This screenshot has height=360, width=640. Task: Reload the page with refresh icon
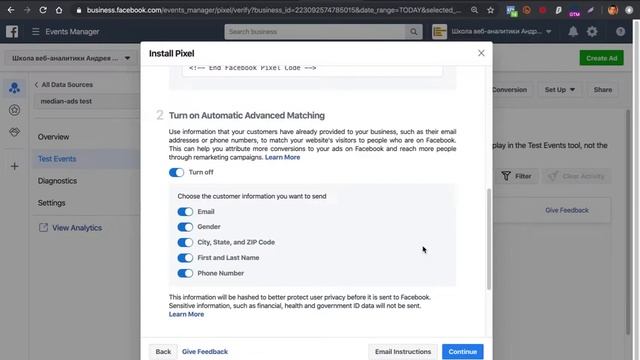tap(43, 10)
